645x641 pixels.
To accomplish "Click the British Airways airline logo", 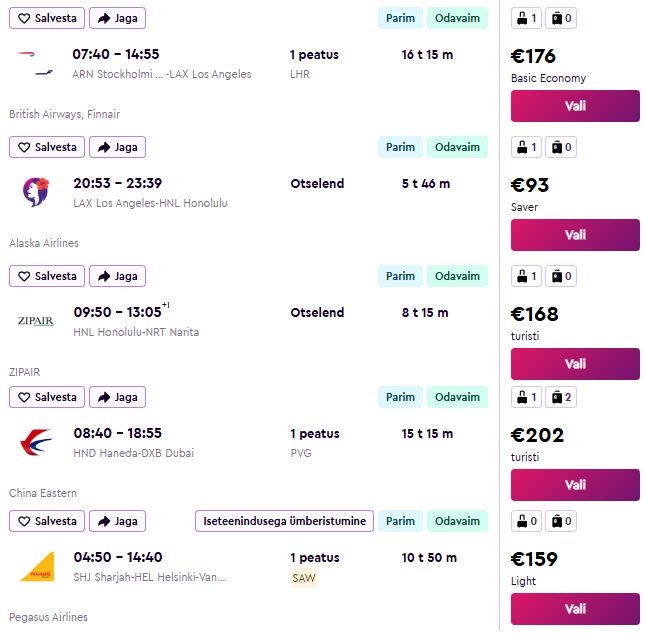I will [36, 63].
